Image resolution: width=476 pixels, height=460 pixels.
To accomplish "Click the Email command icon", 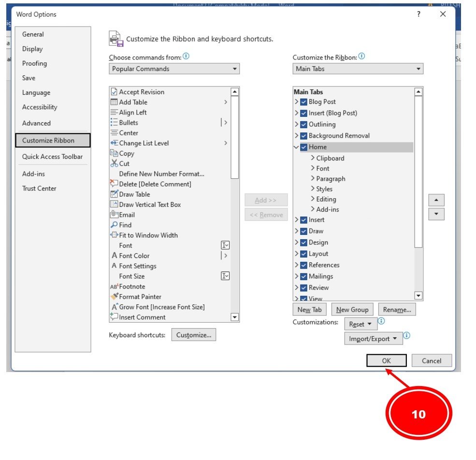I will 114,215.
